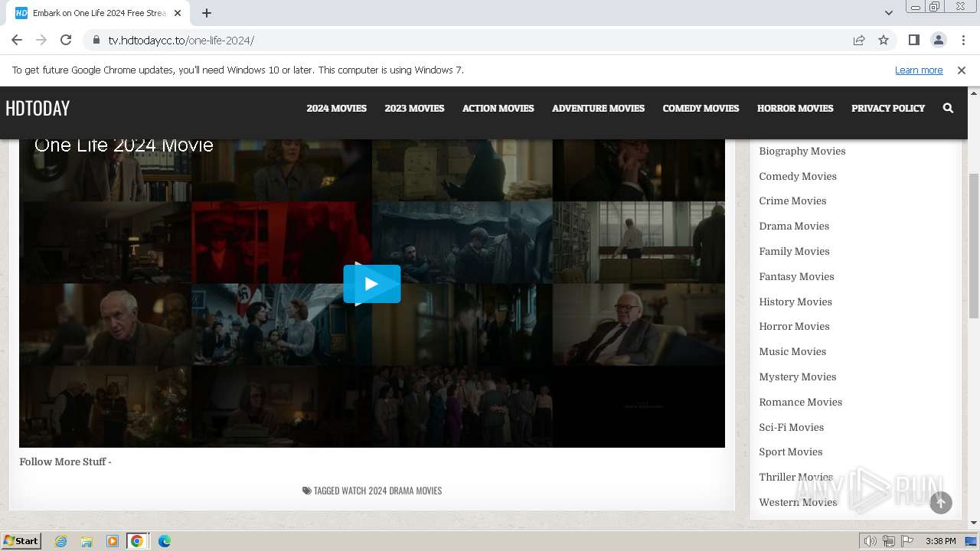Click the page vertical scrollbar thumb
980x551 pixels.
pyautogui.click(x=974, y=245)
